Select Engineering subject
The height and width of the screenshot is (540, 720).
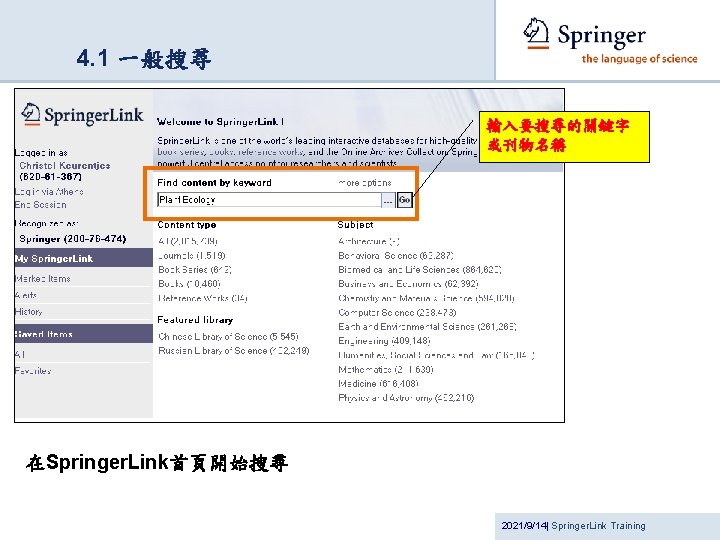click(x=384, y=341)
